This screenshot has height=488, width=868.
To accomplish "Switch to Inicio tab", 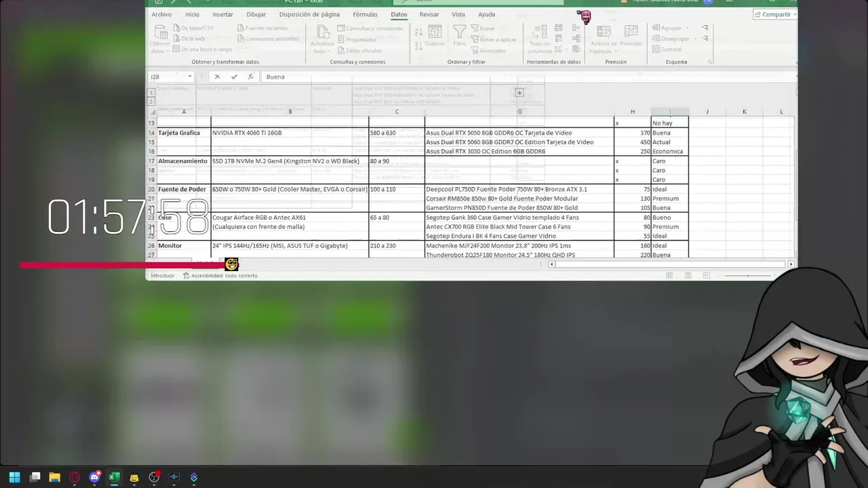I will tap(193, 14).
